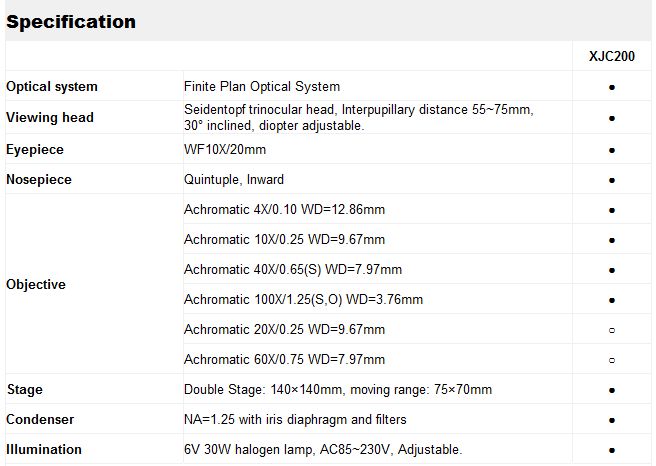Screen dimensions: 656x466
Task: Select the XJC200 column header
Action: [x=612, y=56]
